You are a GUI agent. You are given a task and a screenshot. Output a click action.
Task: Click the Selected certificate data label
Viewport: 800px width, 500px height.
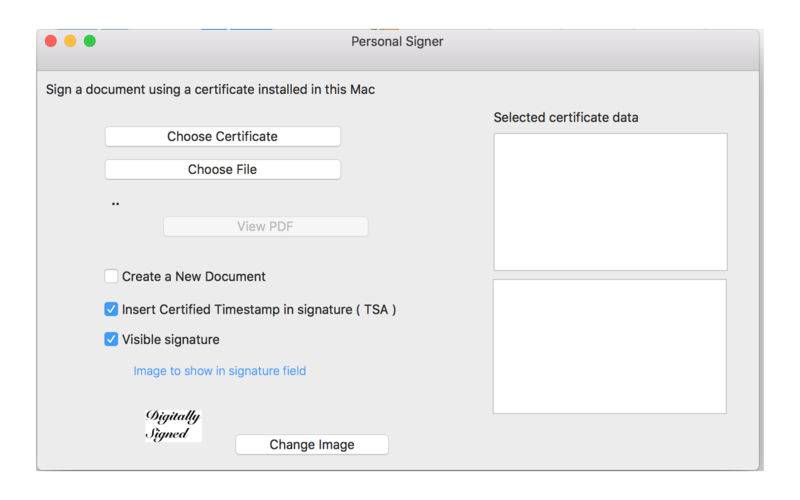[566, 117]
